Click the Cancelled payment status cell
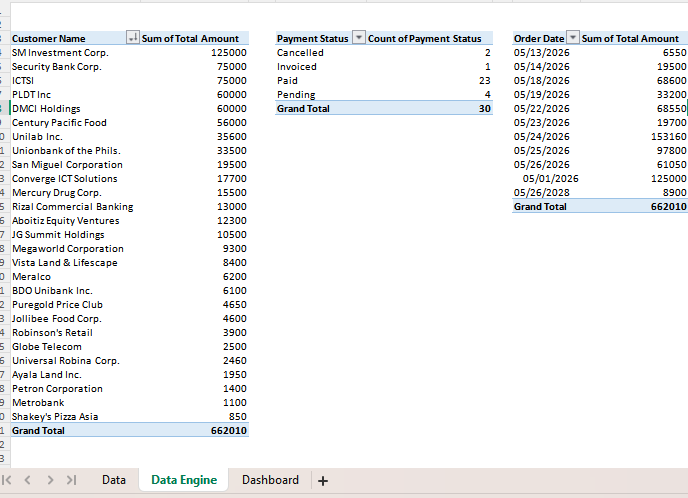 pos(320,53)
